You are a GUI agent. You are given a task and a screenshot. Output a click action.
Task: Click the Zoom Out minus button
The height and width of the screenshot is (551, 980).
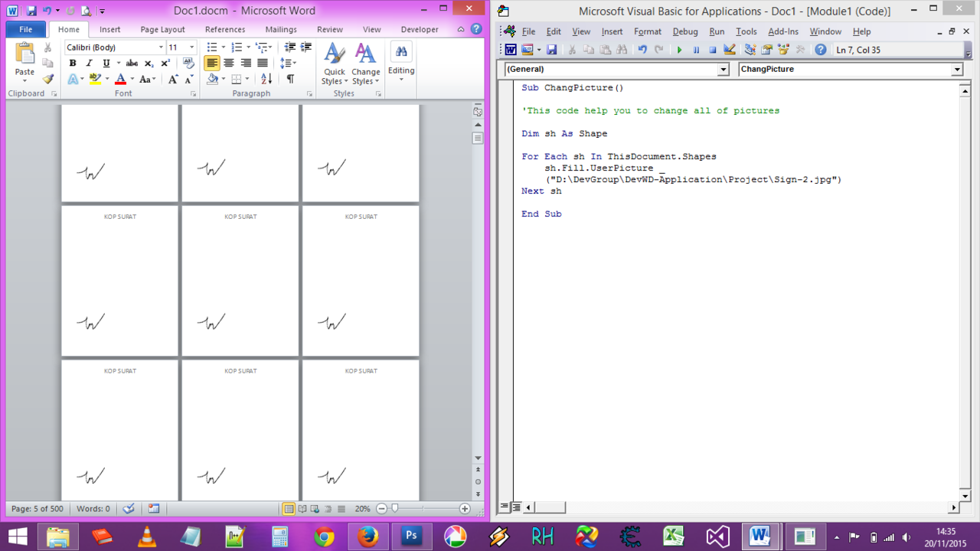point(381,509)
